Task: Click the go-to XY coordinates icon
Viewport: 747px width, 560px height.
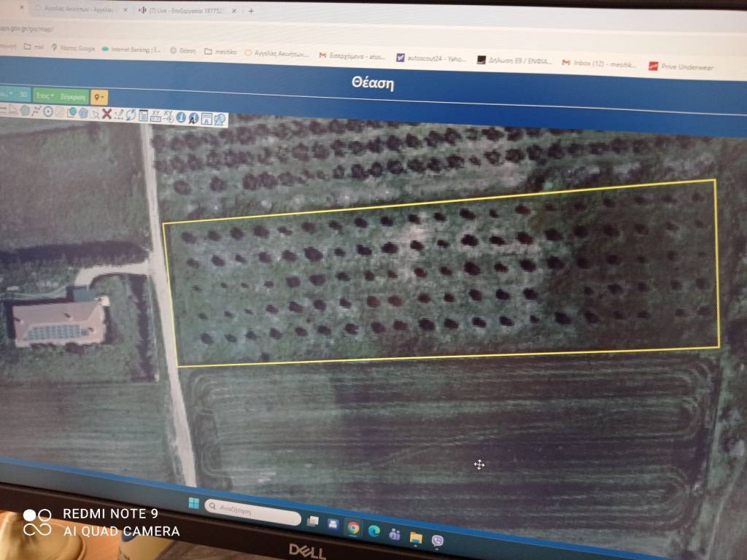Action: [168, 116]
